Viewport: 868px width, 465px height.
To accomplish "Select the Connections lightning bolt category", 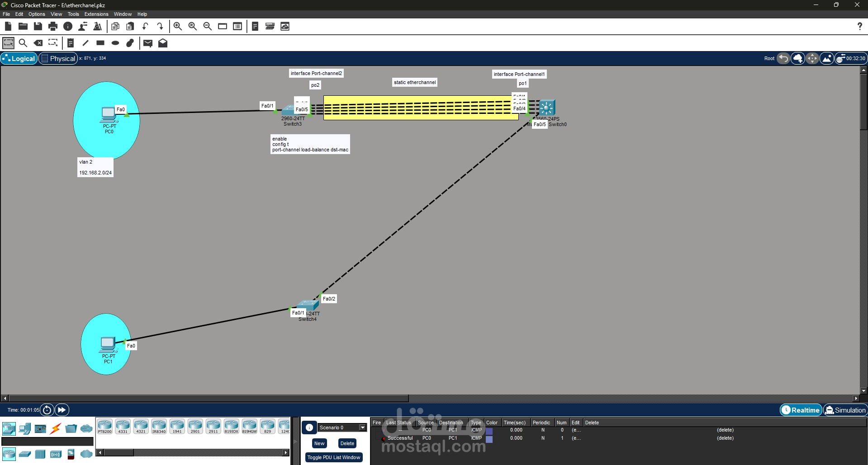I will pyautogui.click(x=56, y=428).
